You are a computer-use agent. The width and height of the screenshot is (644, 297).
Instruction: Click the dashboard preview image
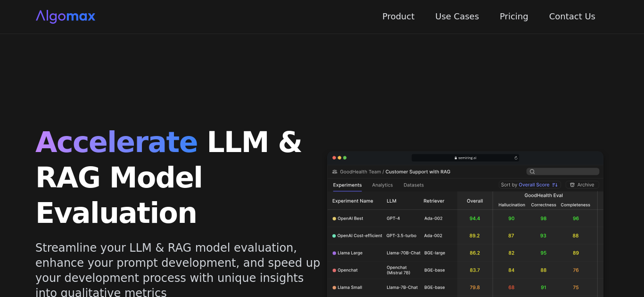coord(465,224)
